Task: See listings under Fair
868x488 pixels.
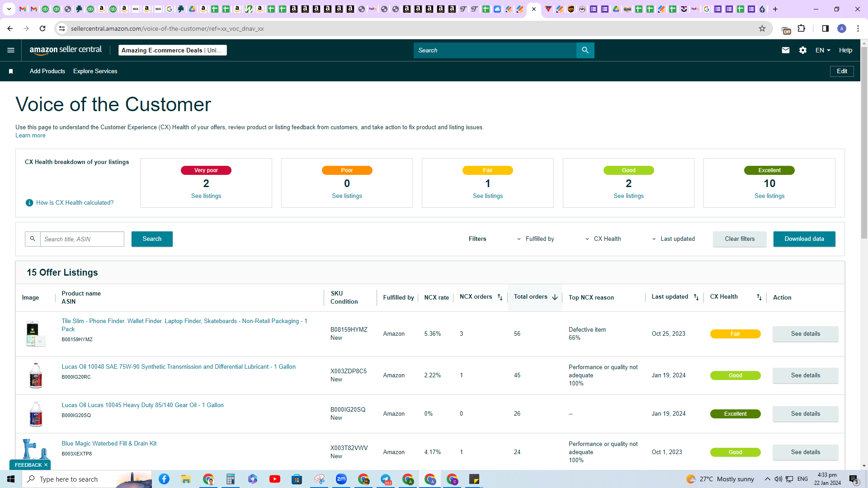Action: pyautogui.click(x=488, y=196)
